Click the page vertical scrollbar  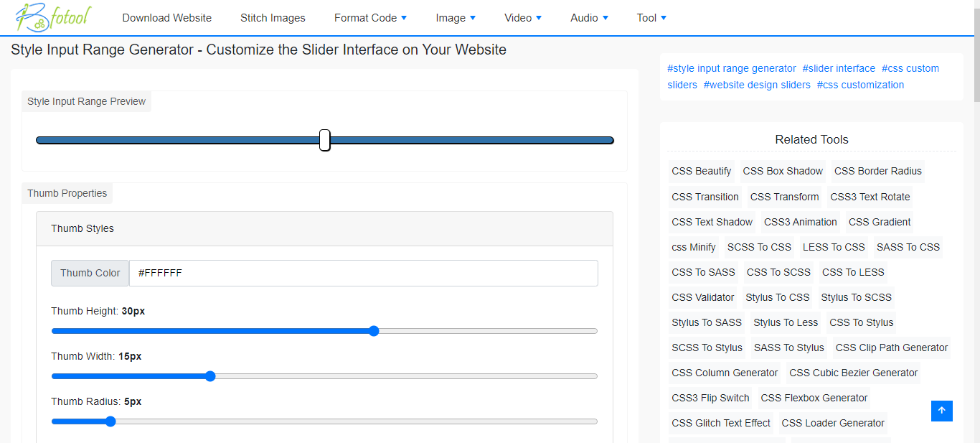[x=976, y=215]
